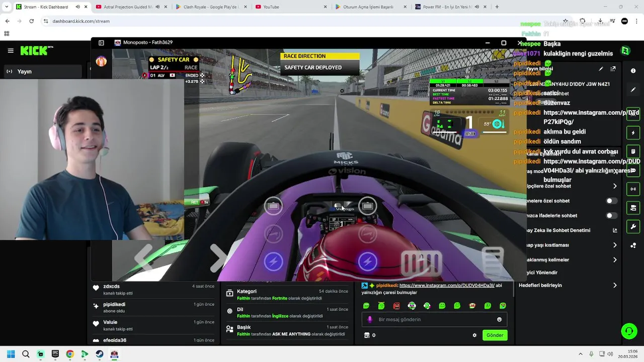Click the broadcast signal icon
Viewport: 644px width, 362px height.
click(x=633, y=189)
